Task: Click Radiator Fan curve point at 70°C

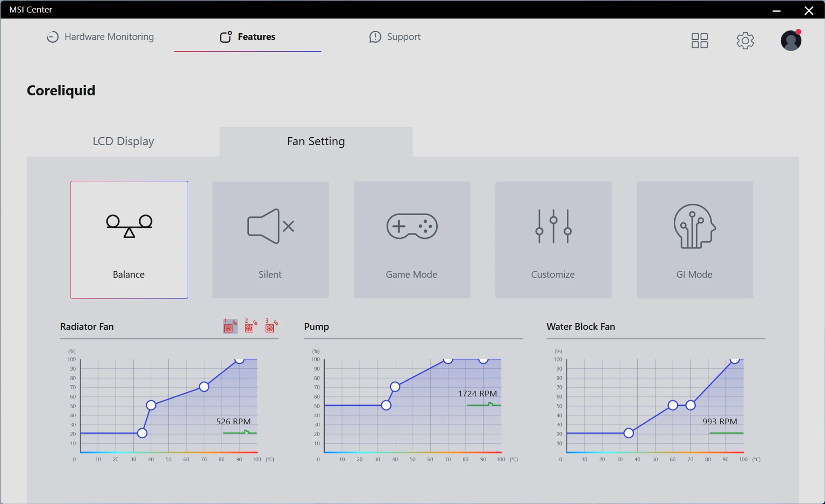Action: [204, 387]
